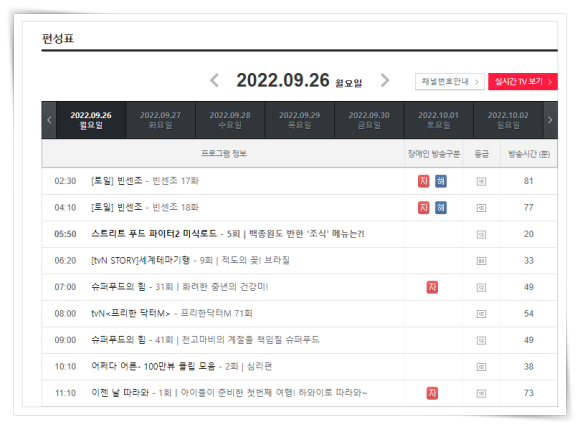The height and width of the screenshot is (429, 580).
Task: Open 이젠 날 따라와 1회 program link
Action: click(229, 392)
